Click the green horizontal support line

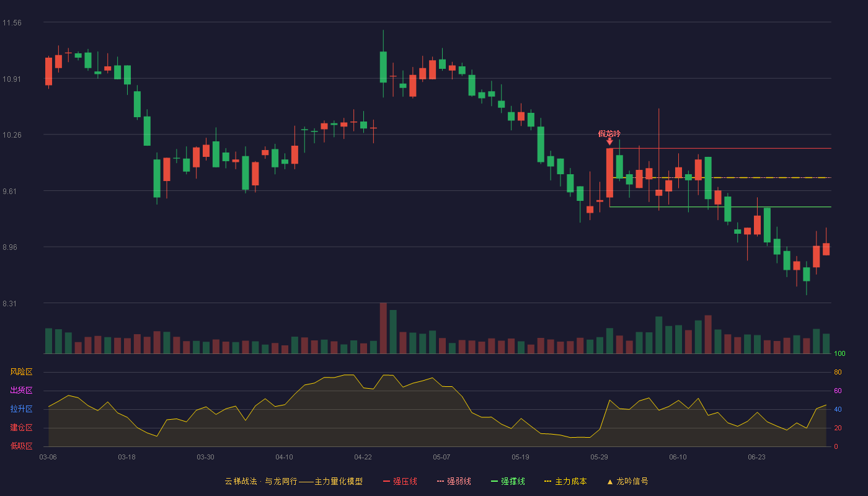720,206
